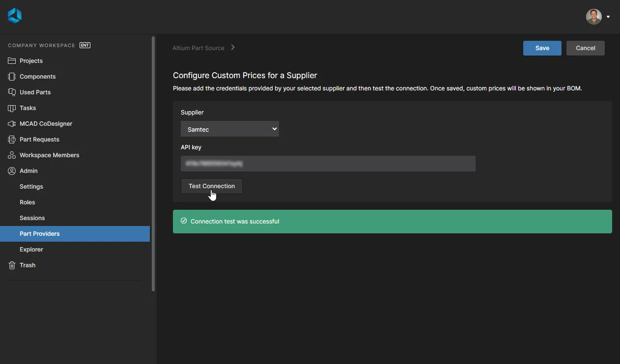Click the Test Connection button
This screenshot has height=364, width=620.
tap(212, 186)
